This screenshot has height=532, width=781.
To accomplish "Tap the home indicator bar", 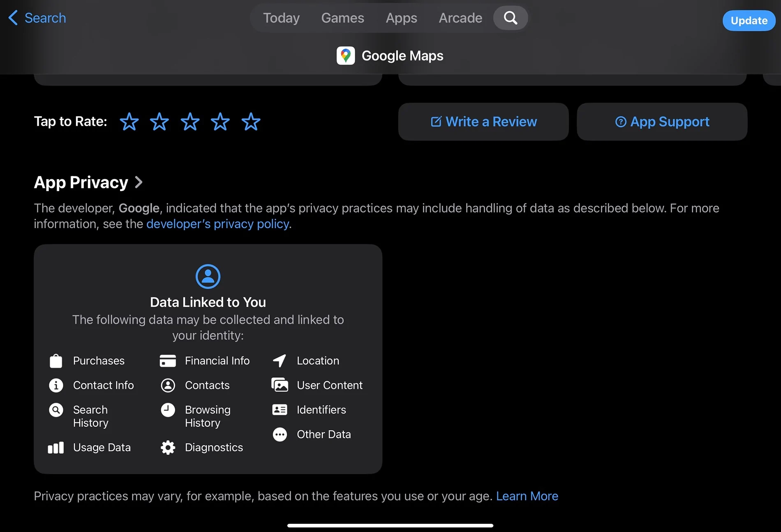I will (390, 525).
